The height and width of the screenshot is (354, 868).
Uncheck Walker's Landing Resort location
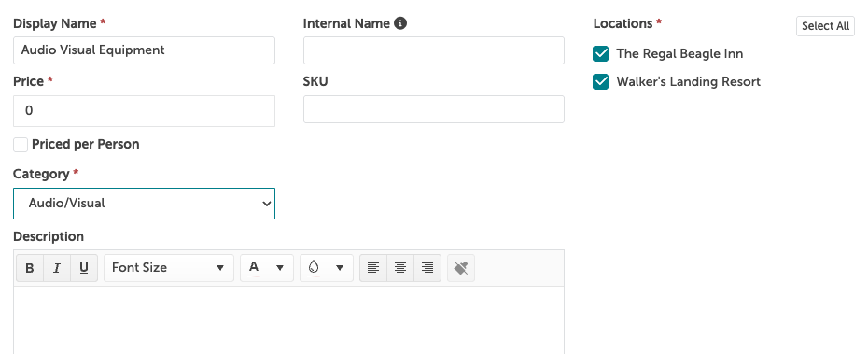(601, 82)
